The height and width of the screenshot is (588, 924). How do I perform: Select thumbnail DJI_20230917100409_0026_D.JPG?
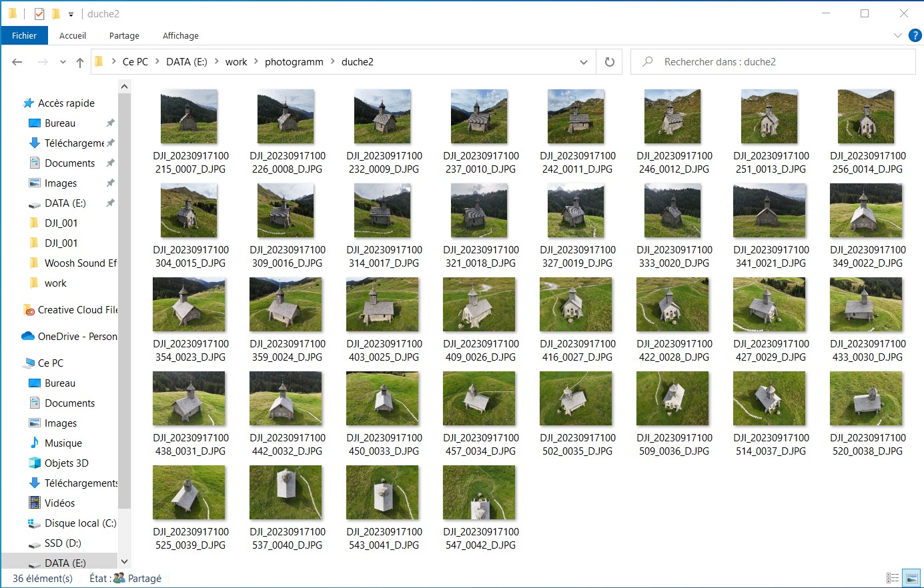pyautogui.click(x=479, y=305)
